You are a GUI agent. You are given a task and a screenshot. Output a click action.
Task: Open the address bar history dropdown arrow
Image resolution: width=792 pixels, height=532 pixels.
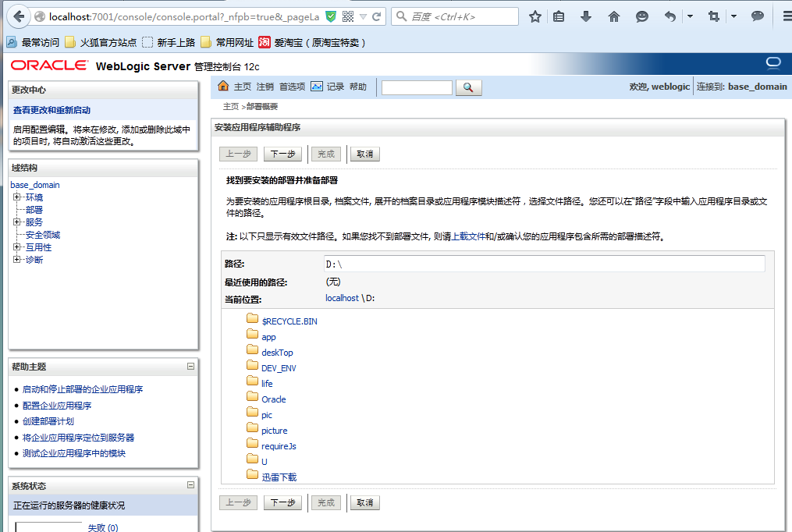coord(363,16)
